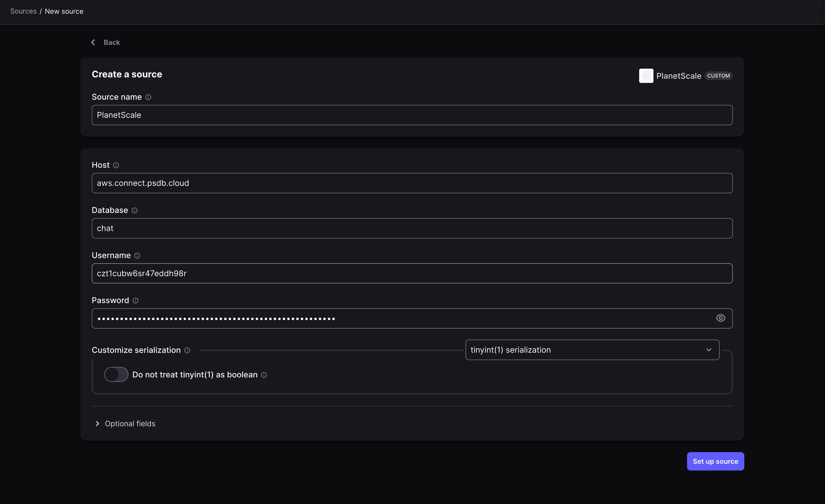
Task: Click the PlanetScale connector name text
Action: 678,76
